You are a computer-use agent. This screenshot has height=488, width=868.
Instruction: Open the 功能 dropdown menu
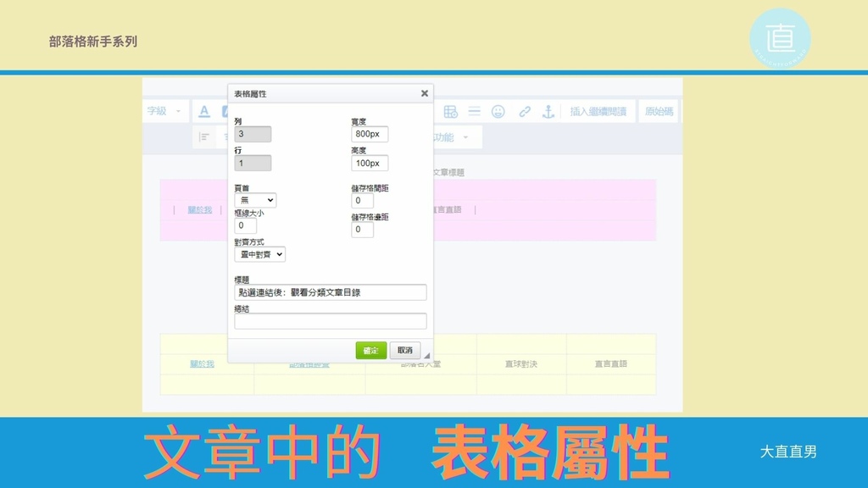pos(448,136)
